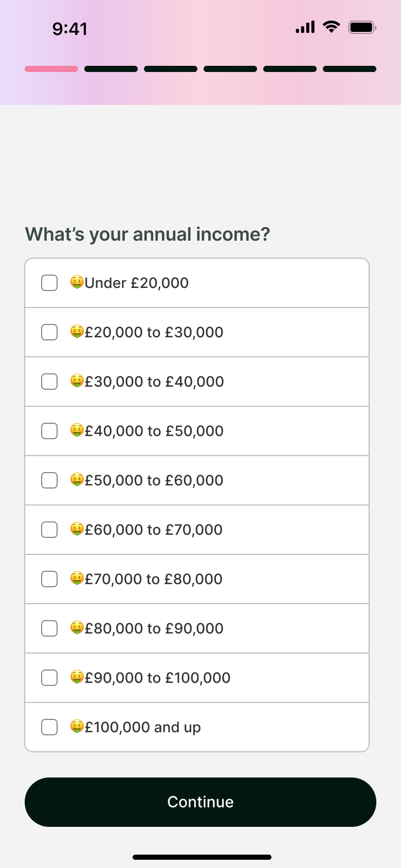Select the £20,000 to £30,000 checkbox
Image resolution: width=401 pixels, height=868 pixels.
pyautogui.click(x=49, y=332)
